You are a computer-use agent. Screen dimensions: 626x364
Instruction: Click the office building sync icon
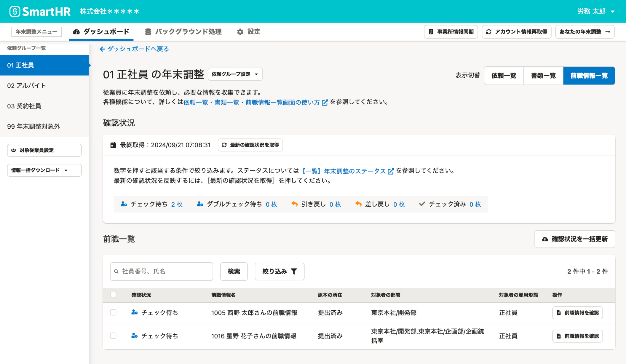[x=431, y=32]
